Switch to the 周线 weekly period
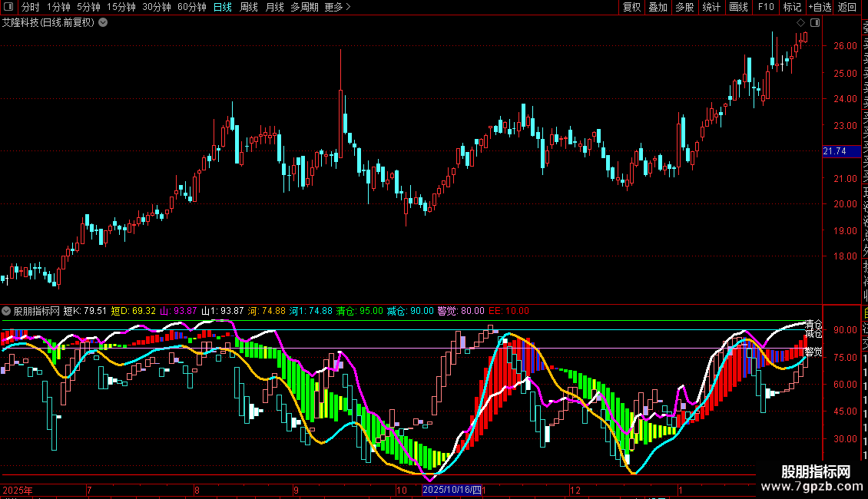This screenshot has height=499, width=868. pos(249,8)
